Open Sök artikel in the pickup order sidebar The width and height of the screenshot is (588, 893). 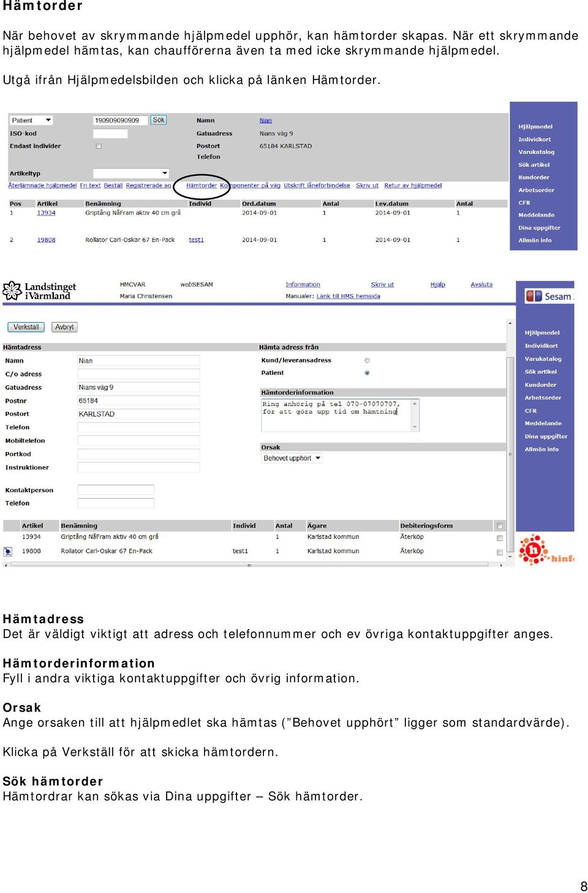click(540, 372)
